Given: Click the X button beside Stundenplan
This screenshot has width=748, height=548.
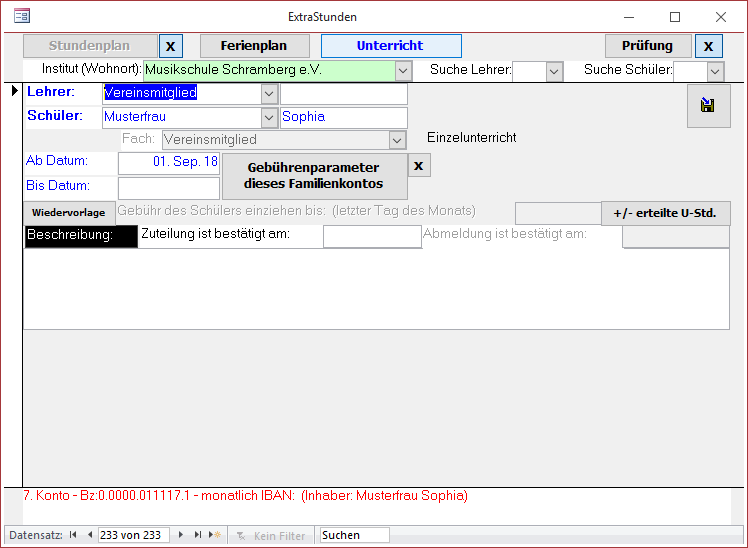Looking at the screenshot, I should click(171, 46).
